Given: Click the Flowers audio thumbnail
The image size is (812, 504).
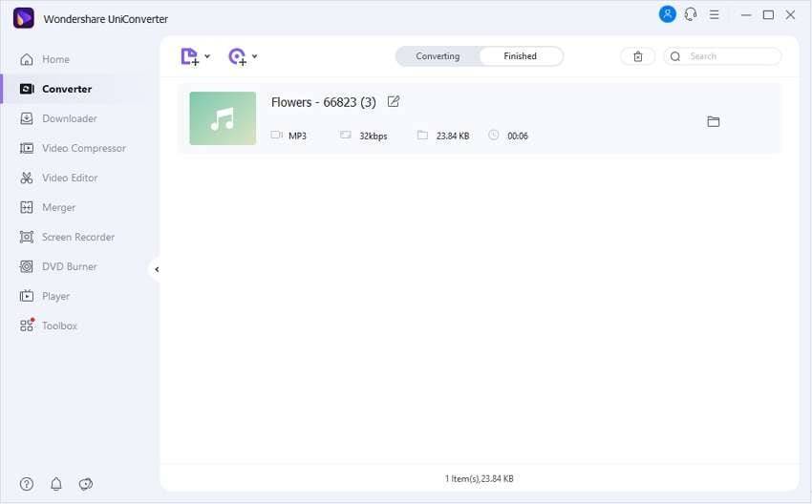Looking at the screenshot, I should point(223,118).
